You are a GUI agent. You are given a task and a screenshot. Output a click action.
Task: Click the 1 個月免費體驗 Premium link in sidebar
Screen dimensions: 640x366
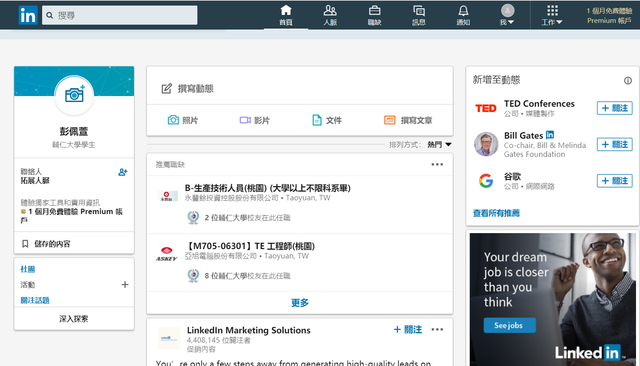(x=72, y=215)
